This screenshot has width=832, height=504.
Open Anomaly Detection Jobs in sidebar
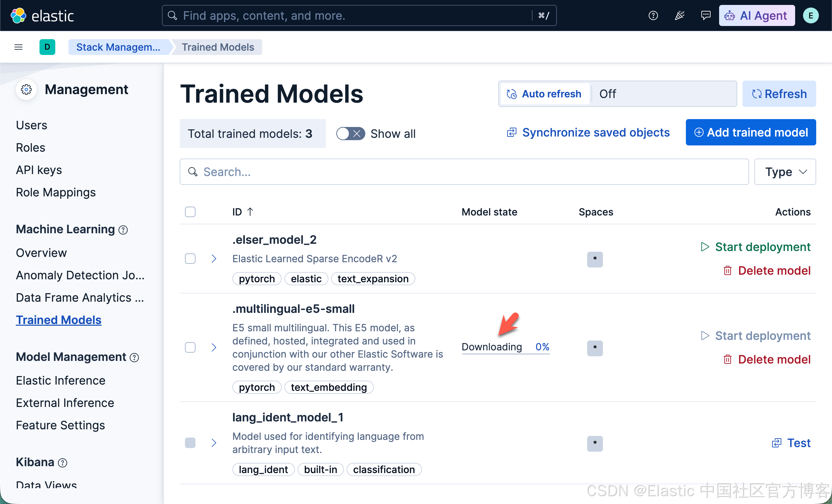pos(80,275)
